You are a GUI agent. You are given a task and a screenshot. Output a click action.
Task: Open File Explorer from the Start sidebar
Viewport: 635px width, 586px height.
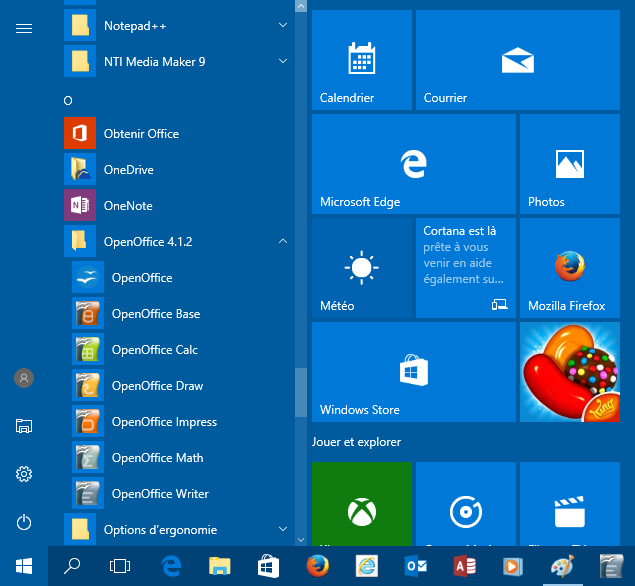tap(24, 426)
